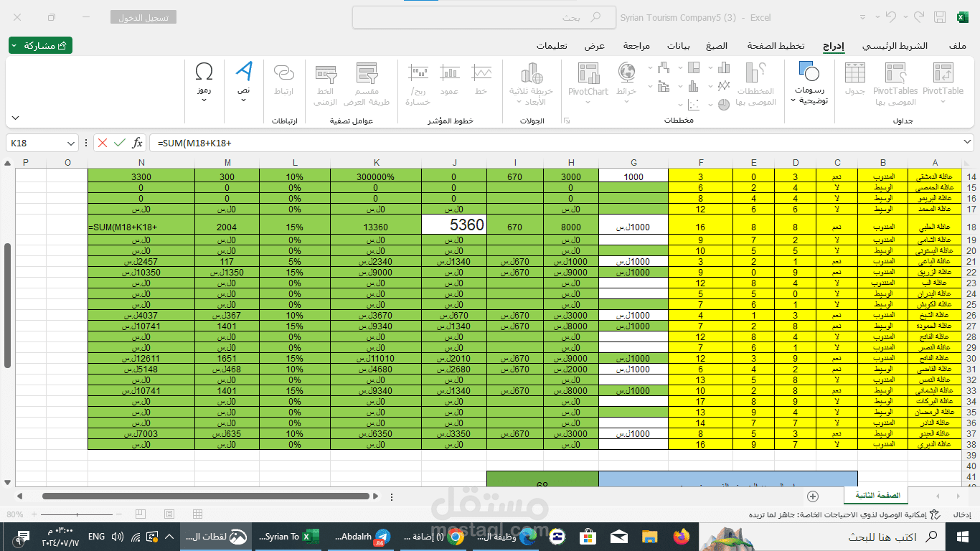The image size is (980, 551).
Task: Open recommended PivotTables (PivotTables الموصى بها)
Action: (895, 84)
